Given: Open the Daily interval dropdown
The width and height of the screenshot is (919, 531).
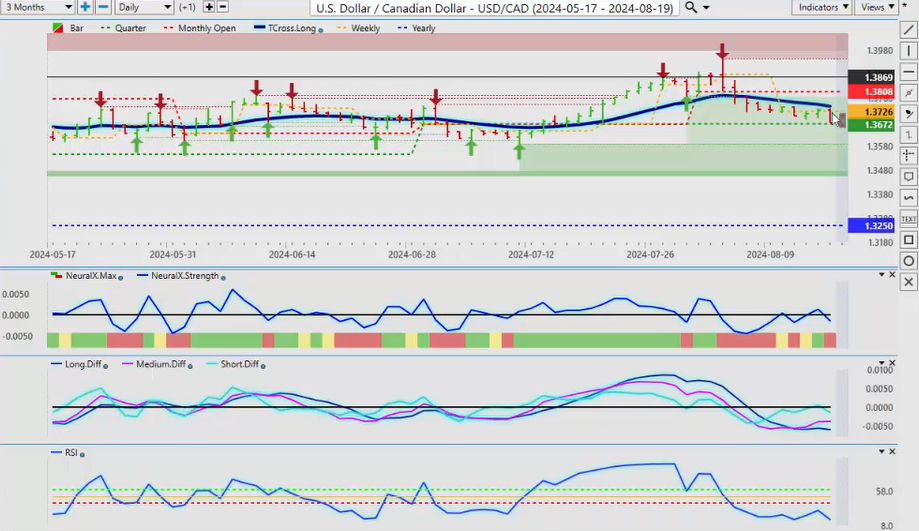Looking at the screenshot, I should coord(144,7).
